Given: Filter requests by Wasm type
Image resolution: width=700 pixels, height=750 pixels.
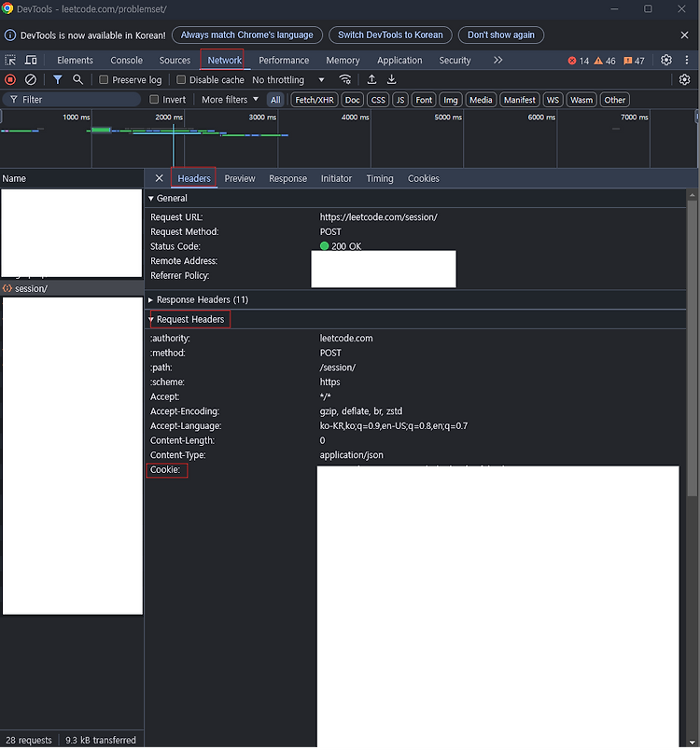Looking at the screenshot, I should [x=581, y=100].
